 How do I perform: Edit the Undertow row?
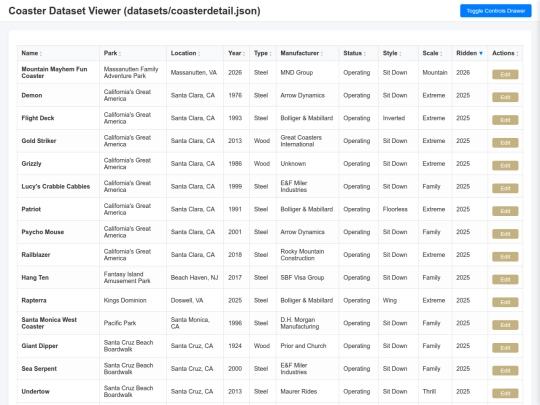tap(505, 393)
